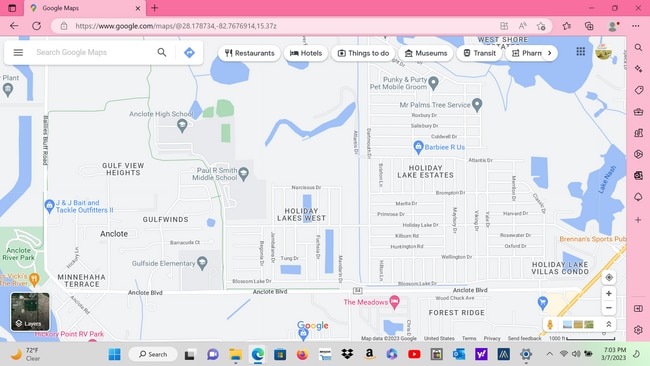The image size is (650, 366).
Task: Click the taskbar Search box
Action: tap(153, 354)
